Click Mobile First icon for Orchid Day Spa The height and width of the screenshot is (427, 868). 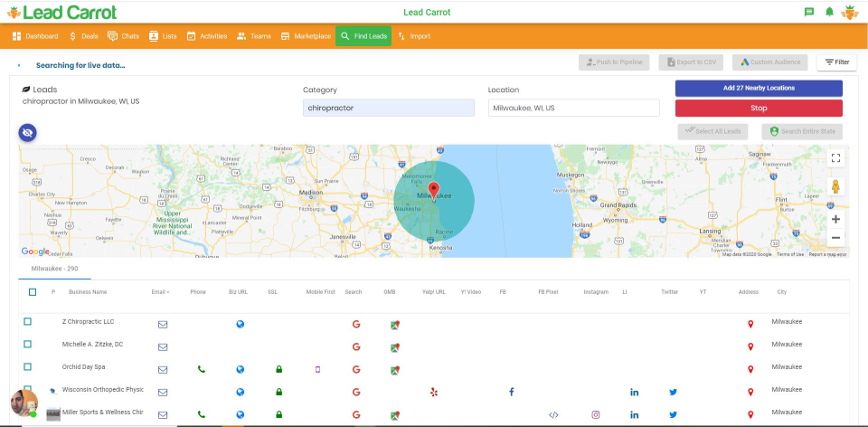point(317,369)
